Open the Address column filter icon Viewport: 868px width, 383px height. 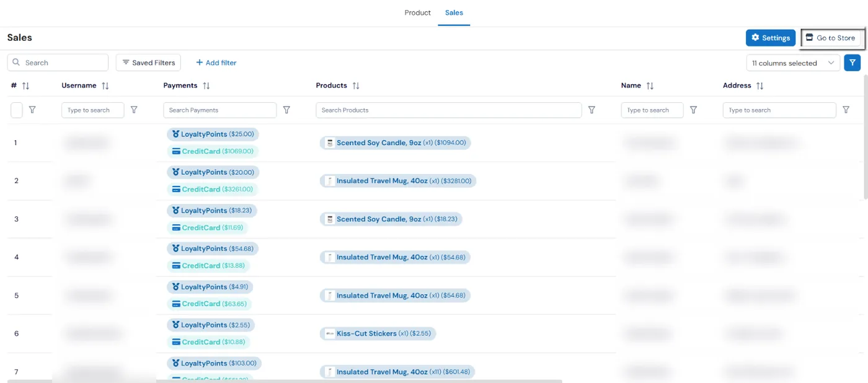point(846,110)
